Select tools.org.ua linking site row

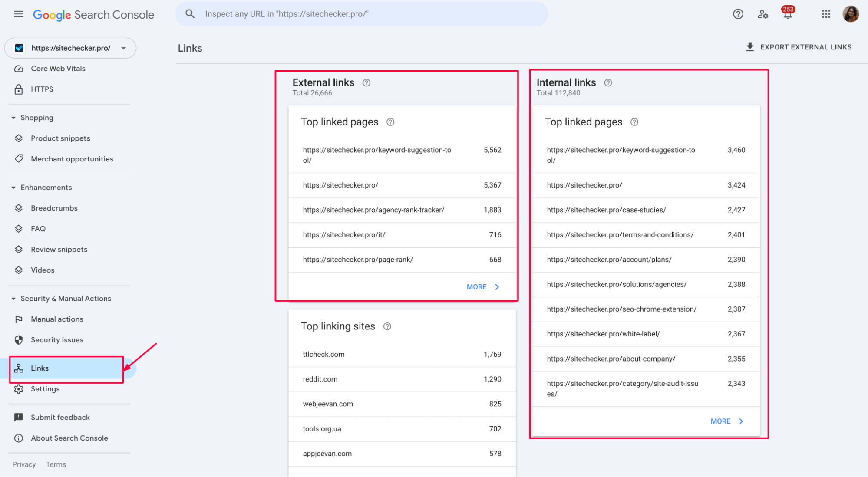(402, 429)
